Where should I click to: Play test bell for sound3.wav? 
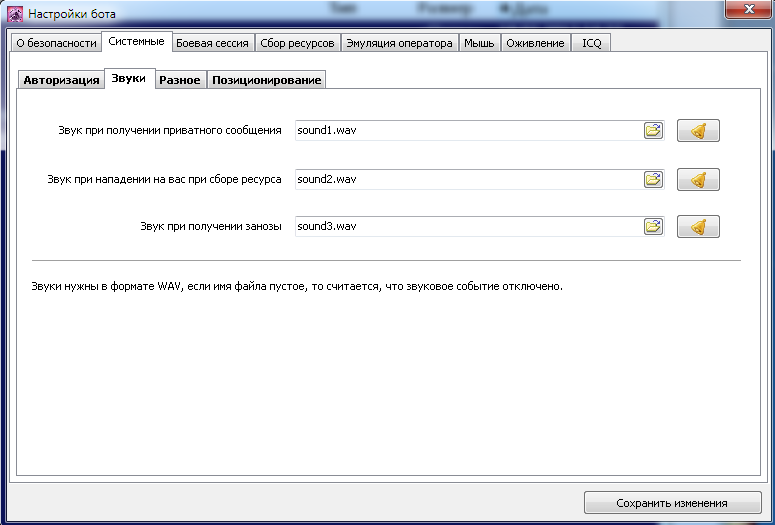pos(698,226)
